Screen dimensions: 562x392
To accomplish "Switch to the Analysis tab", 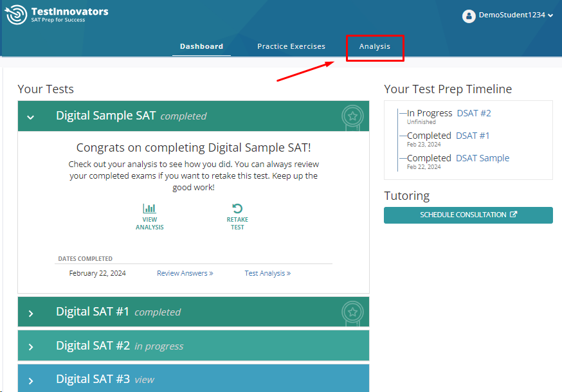I will 374,46.
